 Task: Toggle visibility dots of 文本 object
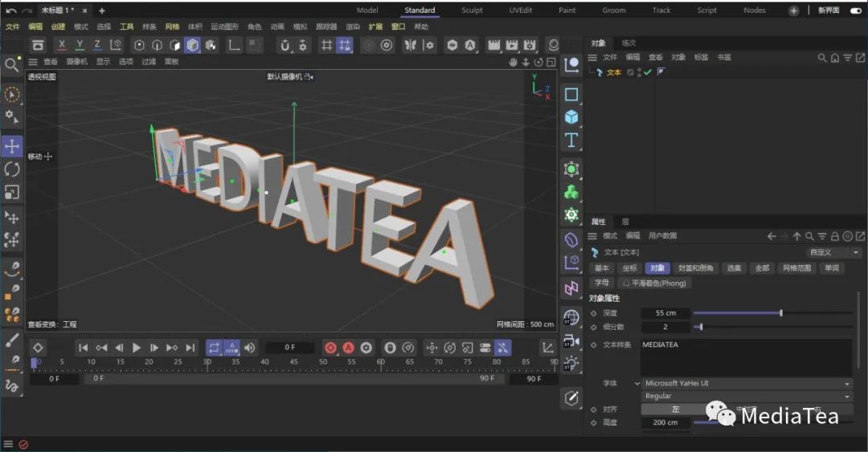640,72
